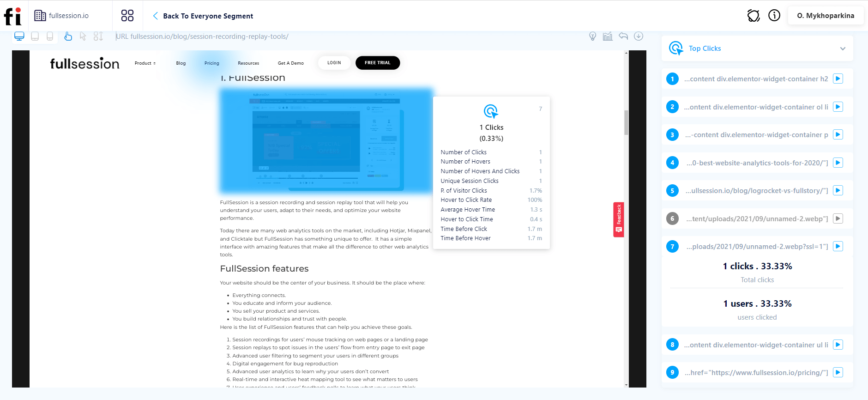Viewport: 868px width, 400px height.
Task: Open the info circle icon
Action: (774, 15)
